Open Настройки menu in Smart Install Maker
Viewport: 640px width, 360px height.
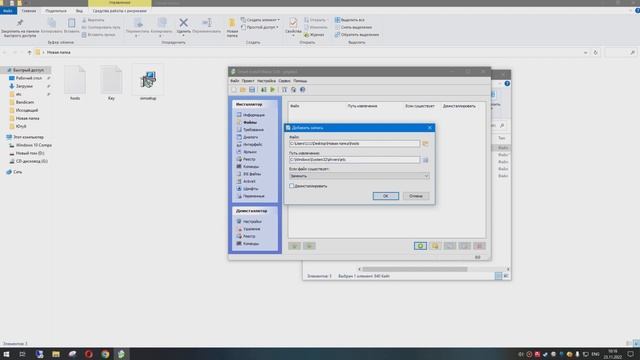266,81
